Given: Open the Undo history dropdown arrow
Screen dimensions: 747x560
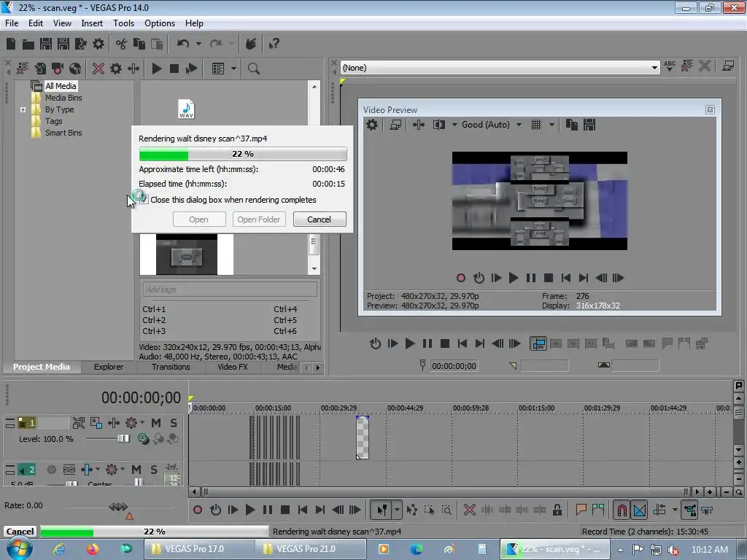Looking at the screenshot, I should pyautogui.click(x=198, y=44).
